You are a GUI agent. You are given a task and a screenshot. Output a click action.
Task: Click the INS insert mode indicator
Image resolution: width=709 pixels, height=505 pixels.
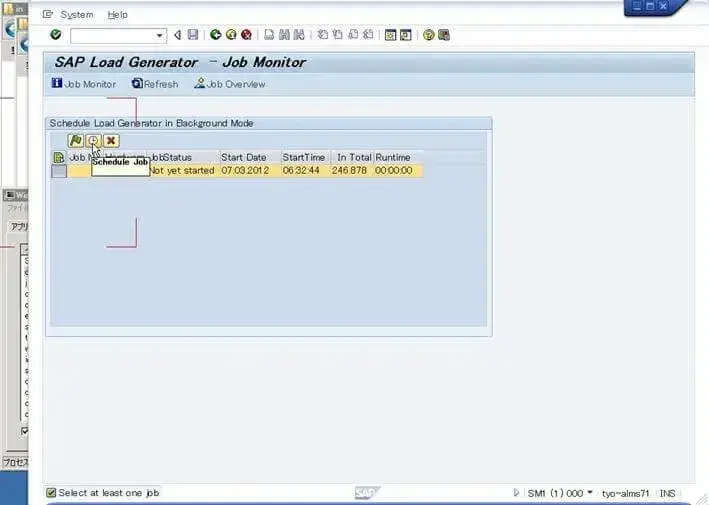667,493
